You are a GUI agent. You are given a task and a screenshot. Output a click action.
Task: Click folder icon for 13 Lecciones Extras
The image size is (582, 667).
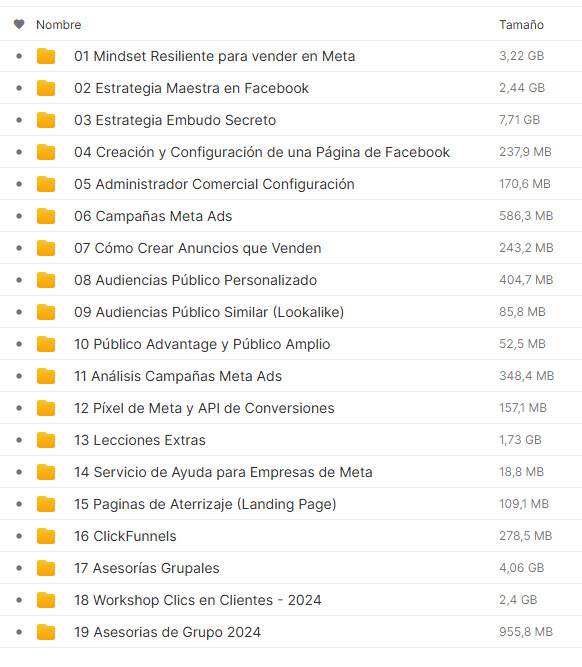click(46, 440)
